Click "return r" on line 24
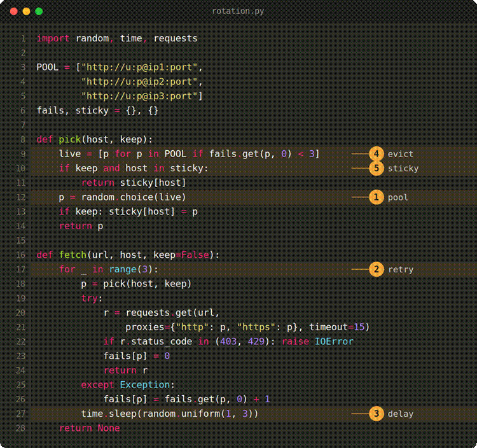Screen dimensions: 477x448 click(x=126, y=371)
